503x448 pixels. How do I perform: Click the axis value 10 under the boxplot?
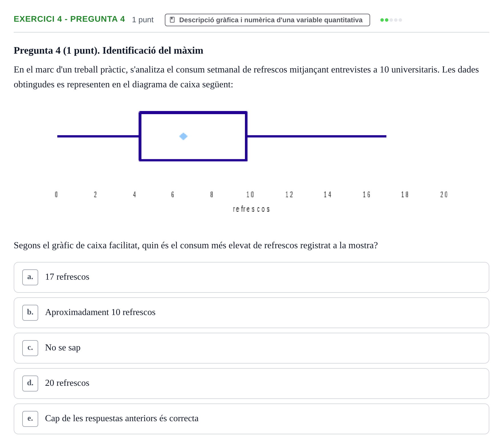click(250, 195)
